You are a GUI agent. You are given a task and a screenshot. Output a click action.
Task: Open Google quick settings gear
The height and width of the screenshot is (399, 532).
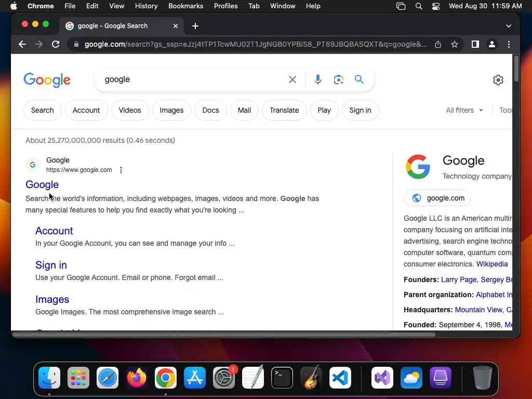pyautogui.click(x=498, y=79)
